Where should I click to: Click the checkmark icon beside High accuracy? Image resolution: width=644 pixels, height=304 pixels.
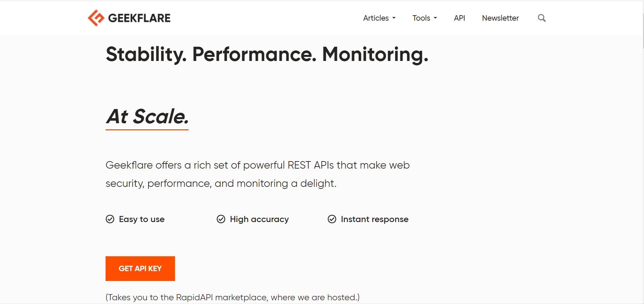pos(221,219)
